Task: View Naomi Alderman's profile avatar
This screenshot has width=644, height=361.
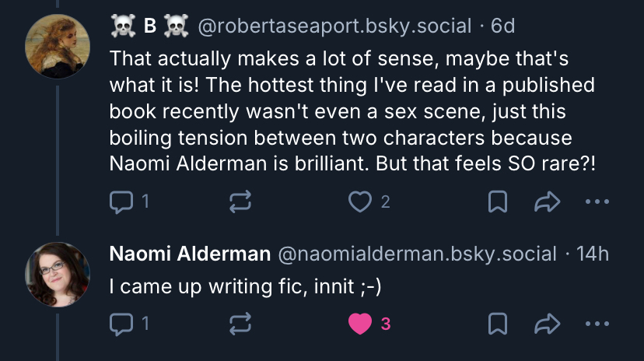Action: point(58,274)
